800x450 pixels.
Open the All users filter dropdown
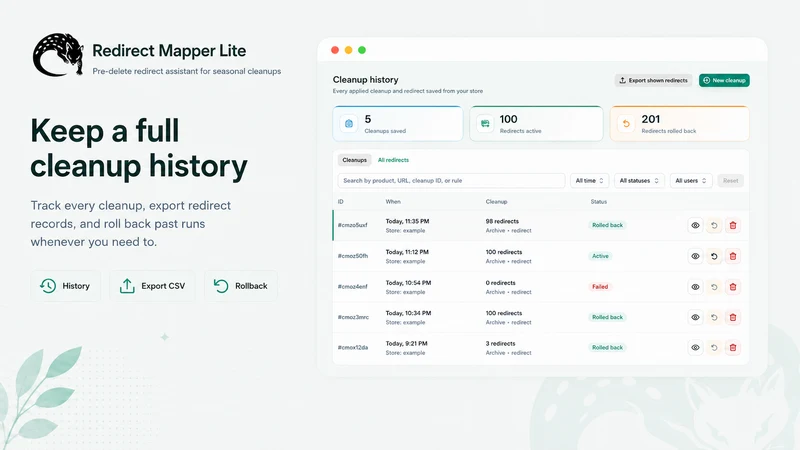pos(691,181)
